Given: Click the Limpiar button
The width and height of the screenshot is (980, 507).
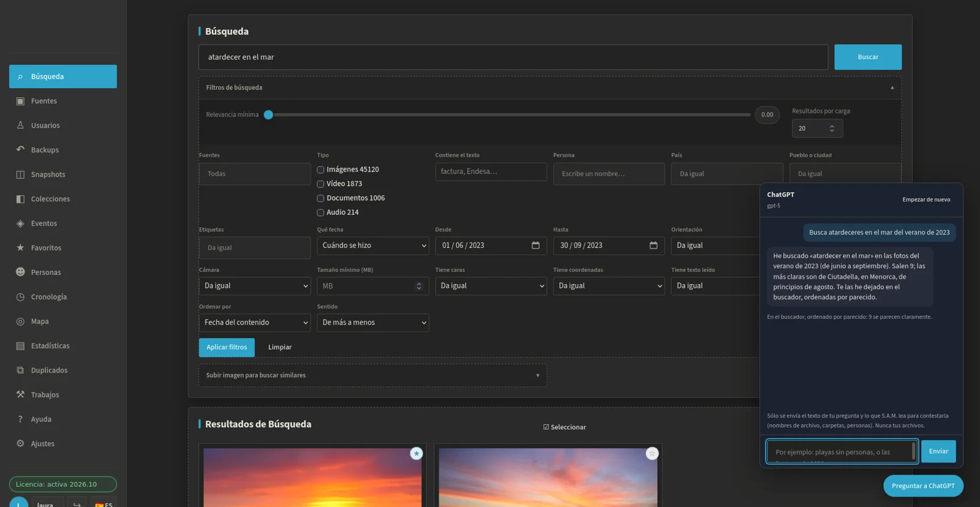Looking at the screenshot, I should tap(280, 347).
